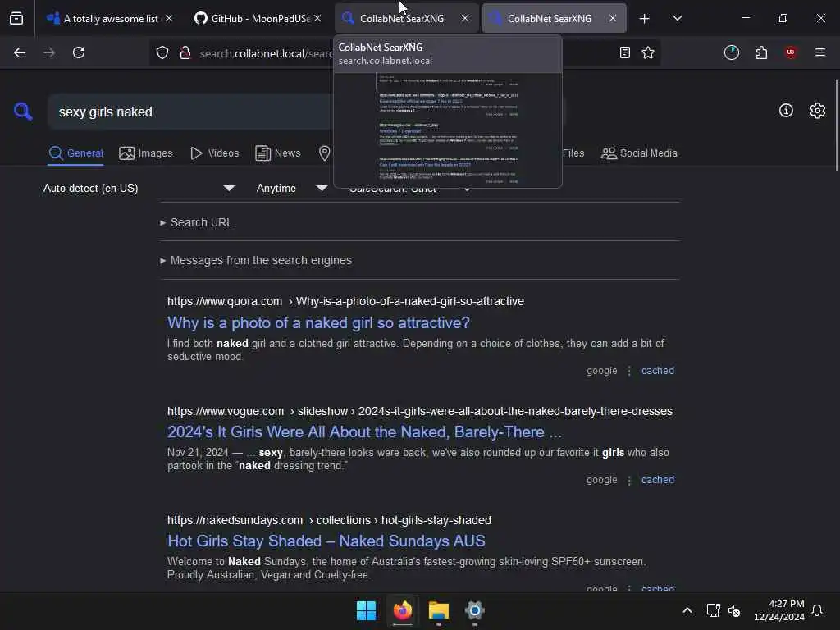Click the nakedsundays.com result URL text
840x630 pixels.
pos(329,520)
